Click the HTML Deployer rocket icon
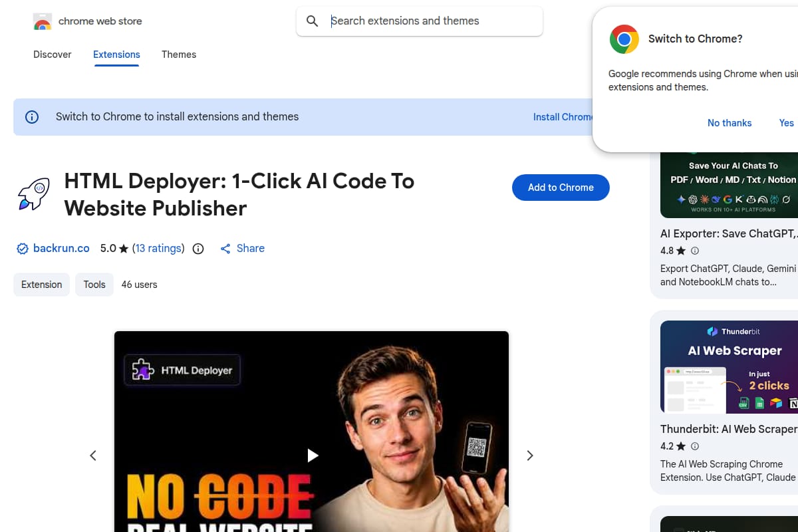 tap(34, 194)
